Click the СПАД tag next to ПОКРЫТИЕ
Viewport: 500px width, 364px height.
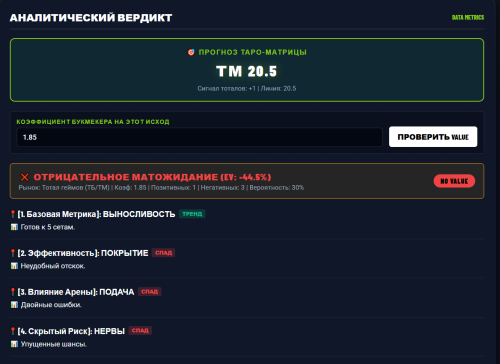(163, 253)
